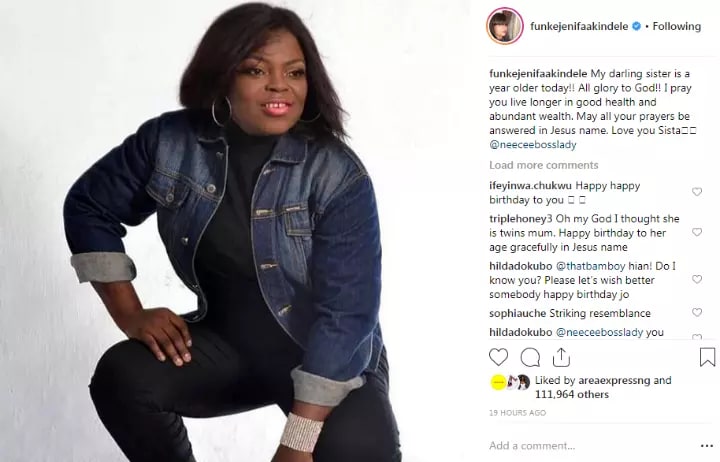The image size is (720, 462).
Task: Open liker avatars beside Liked by
Action: point(510,383)
